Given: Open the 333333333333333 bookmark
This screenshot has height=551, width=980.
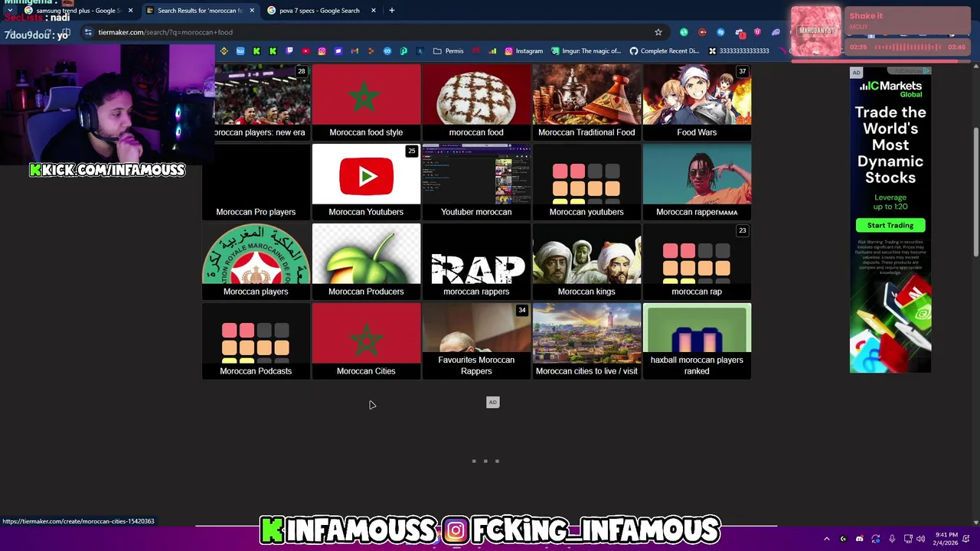Looking at the screenshot, I should (x=738, y=51).
